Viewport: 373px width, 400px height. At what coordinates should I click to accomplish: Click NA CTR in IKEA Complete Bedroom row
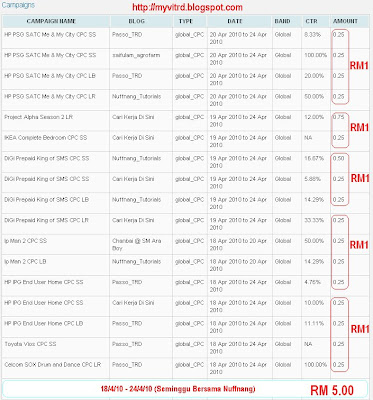308,138
